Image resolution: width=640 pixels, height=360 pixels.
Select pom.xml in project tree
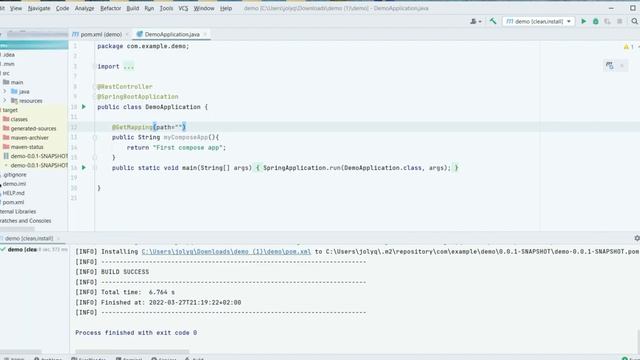(13, 202)
